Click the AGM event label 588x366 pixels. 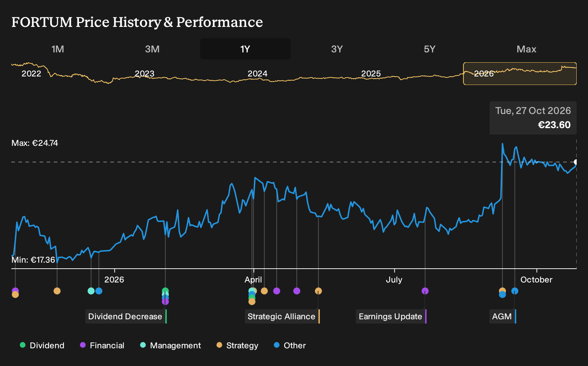502,316
